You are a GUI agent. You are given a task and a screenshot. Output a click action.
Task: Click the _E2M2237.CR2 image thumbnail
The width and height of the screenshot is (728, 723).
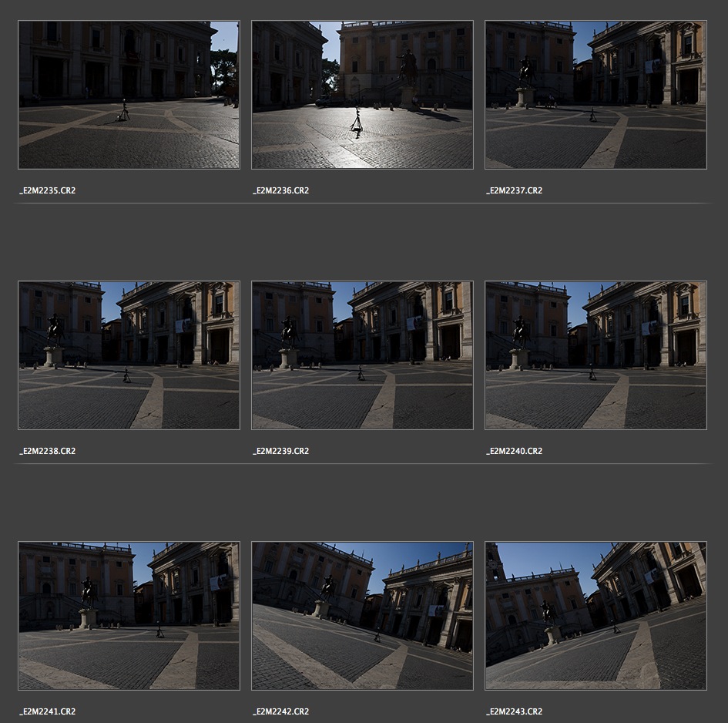pyautogui.click(x=595, y=95)
